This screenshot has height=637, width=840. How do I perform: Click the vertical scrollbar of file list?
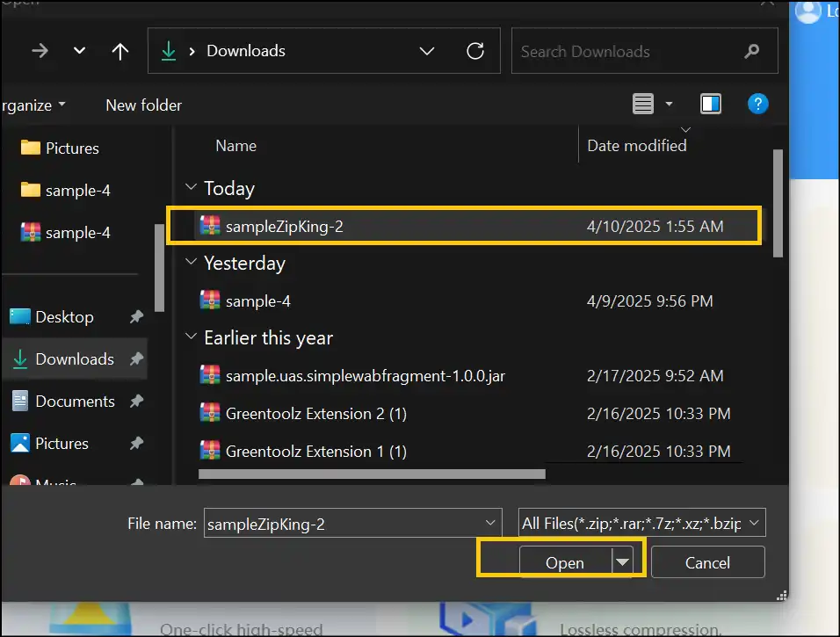(x=778, y=204)
